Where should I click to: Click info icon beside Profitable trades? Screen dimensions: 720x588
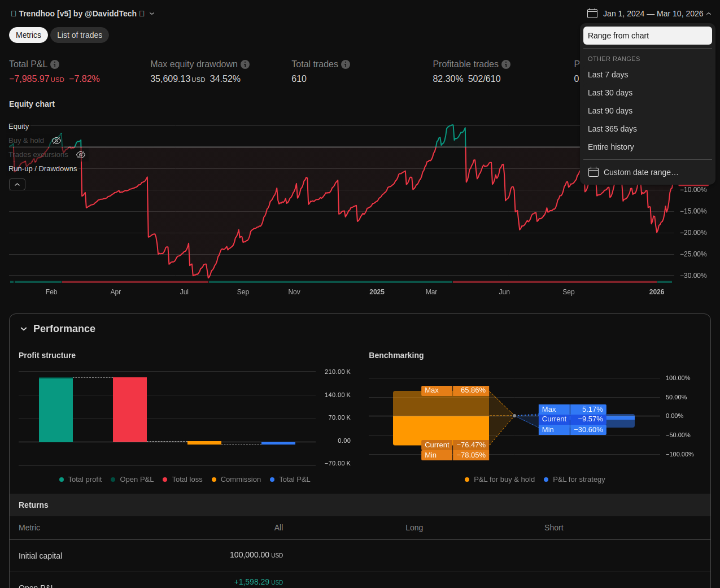click(506, 64)
